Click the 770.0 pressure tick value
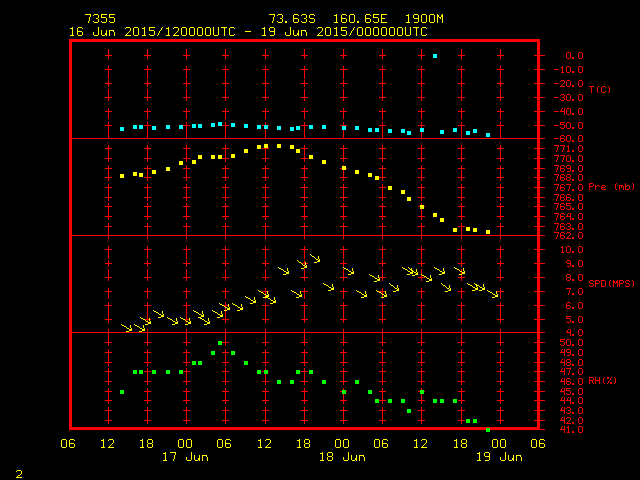This screenshot has height=480, width=640. (569, 159)
